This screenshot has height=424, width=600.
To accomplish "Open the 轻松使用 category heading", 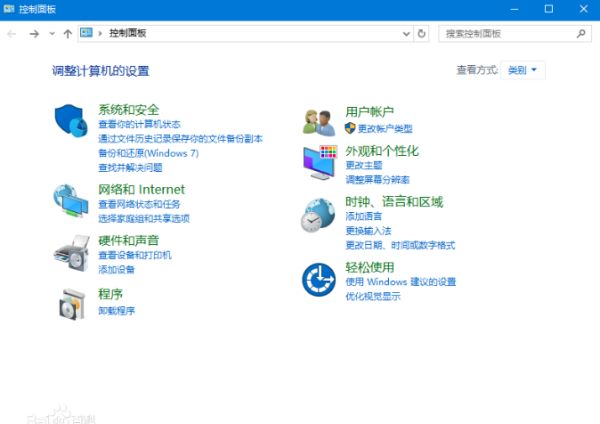I will pyautogui.click(x=370, y=267).
